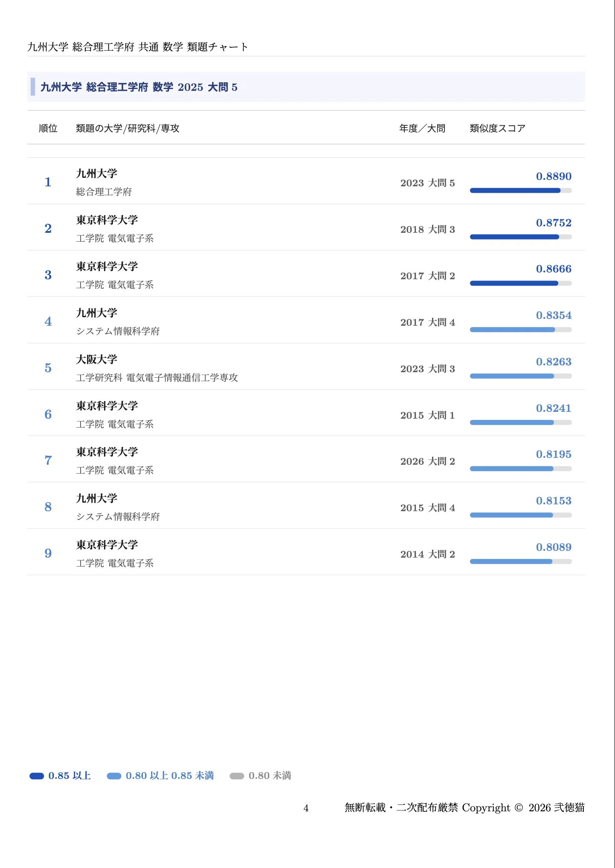
Task: Click '東京科学大学' in the rank 9 row
Action: point(107,545)
